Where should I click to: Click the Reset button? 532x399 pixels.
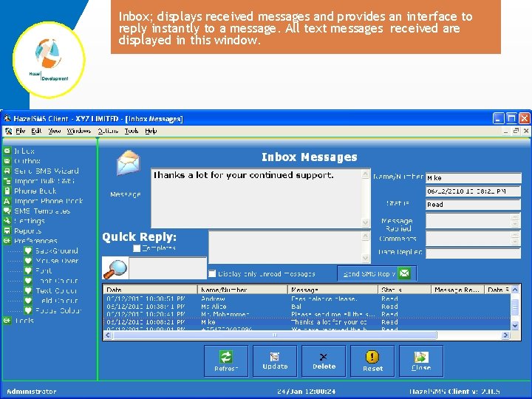[372, 361]
